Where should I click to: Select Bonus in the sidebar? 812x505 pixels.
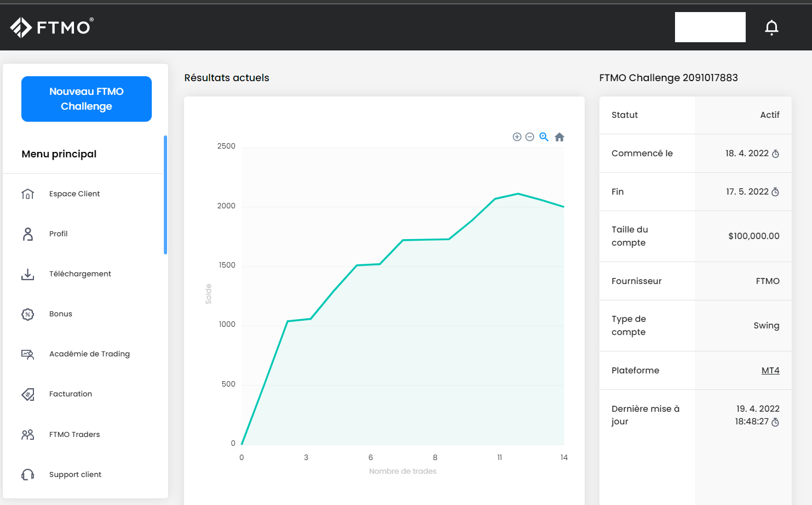click(61, 314)
